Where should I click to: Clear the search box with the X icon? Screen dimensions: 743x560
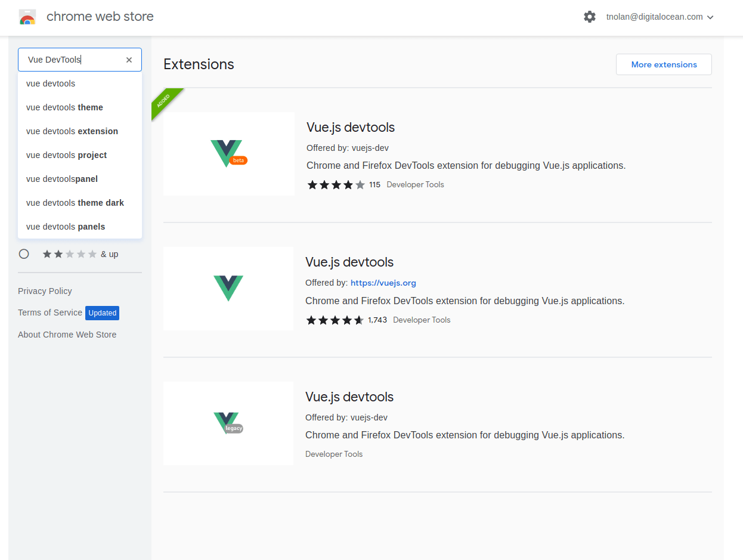129,60
